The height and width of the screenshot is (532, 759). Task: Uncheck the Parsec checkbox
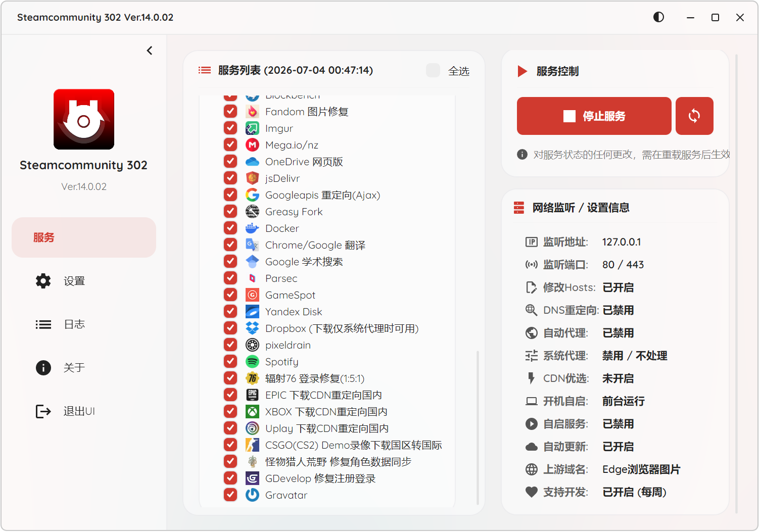[230, 278]
